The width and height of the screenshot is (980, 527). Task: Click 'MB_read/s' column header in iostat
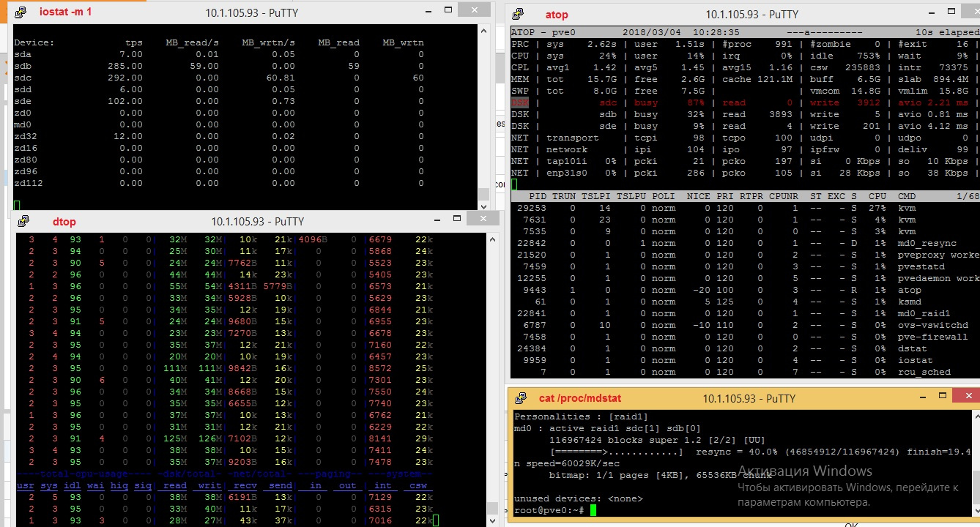[x=193, y=42]
